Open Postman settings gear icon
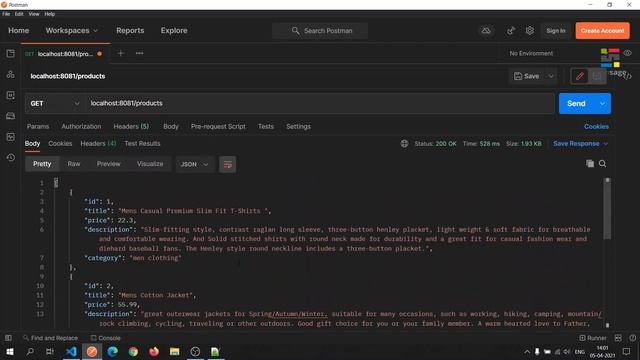Viewport: 640px width, 360px height. pyautogui.click(x=529, y=31)
